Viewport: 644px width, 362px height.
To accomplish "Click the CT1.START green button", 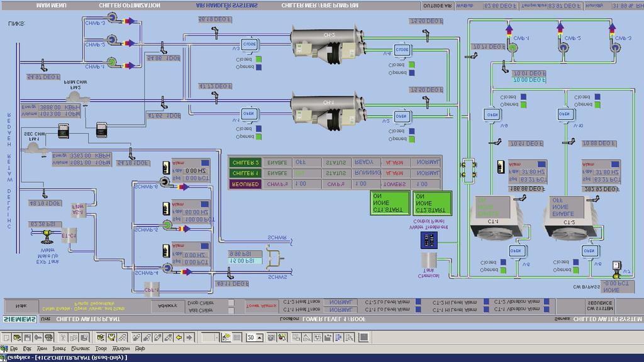I will coord(390,203).
